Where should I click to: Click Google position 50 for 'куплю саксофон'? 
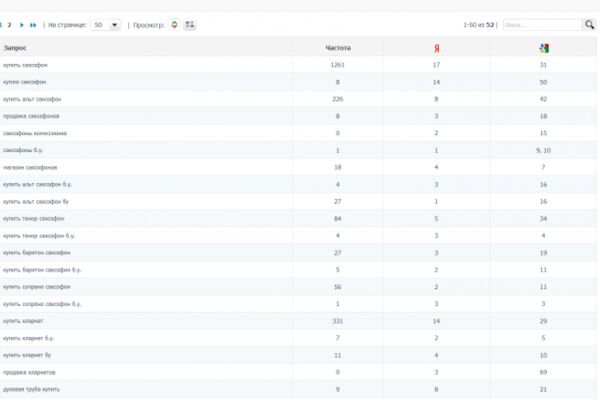click(543, 82)
